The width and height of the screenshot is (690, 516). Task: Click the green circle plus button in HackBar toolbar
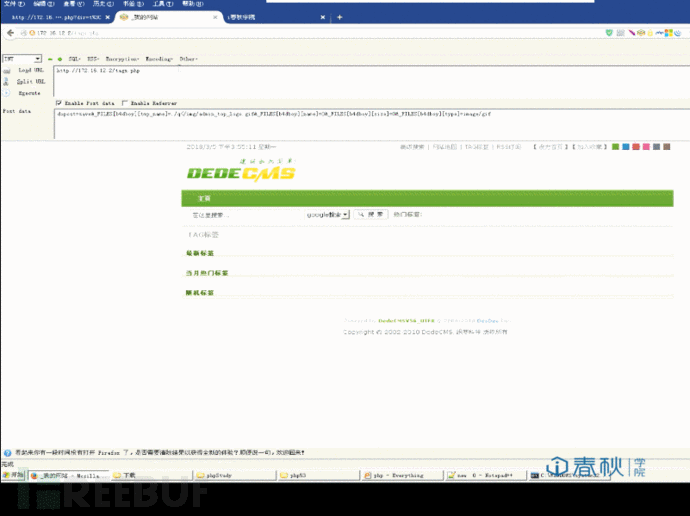click(60, 59)
